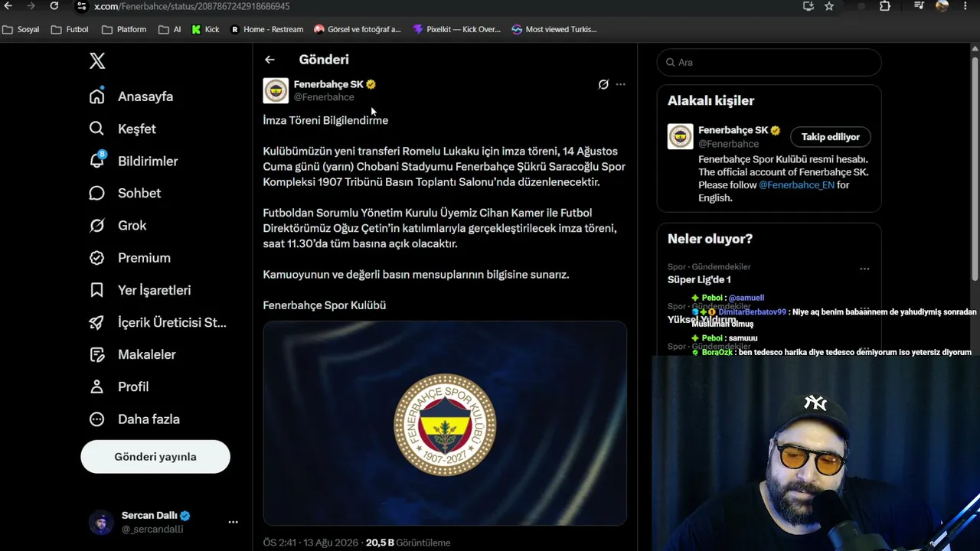The height and width of the screenshot is (551, 980).
Task: Open the Bildirimler bell icon
Action: click(96, 161)
